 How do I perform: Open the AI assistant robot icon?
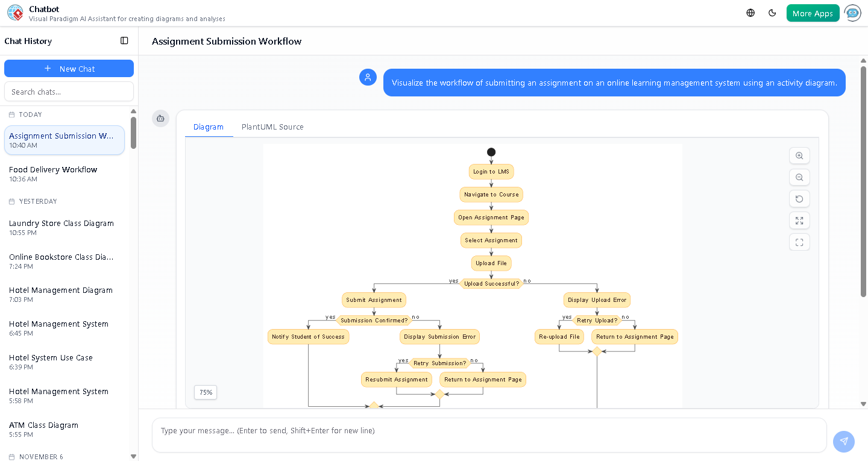point(852,12)
